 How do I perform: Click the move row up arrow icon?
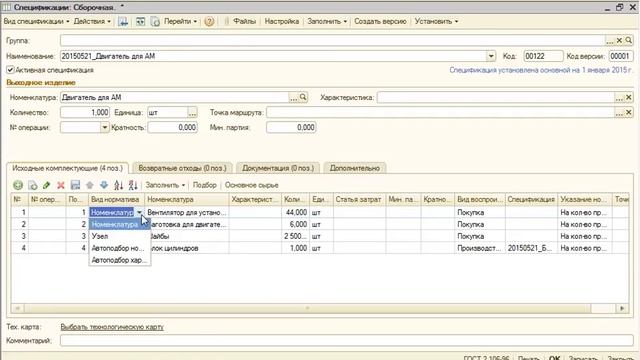(x=90, y=185)
